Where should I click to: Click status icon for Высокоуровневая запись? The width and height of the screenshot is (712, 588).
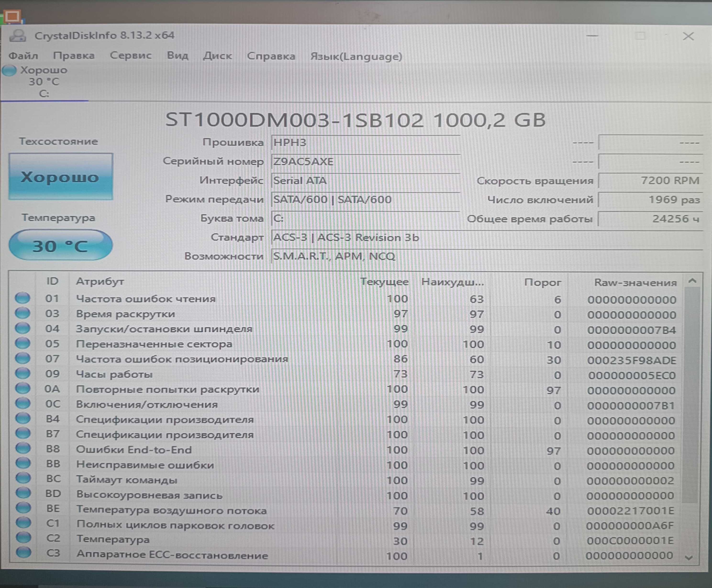(23, 493)
